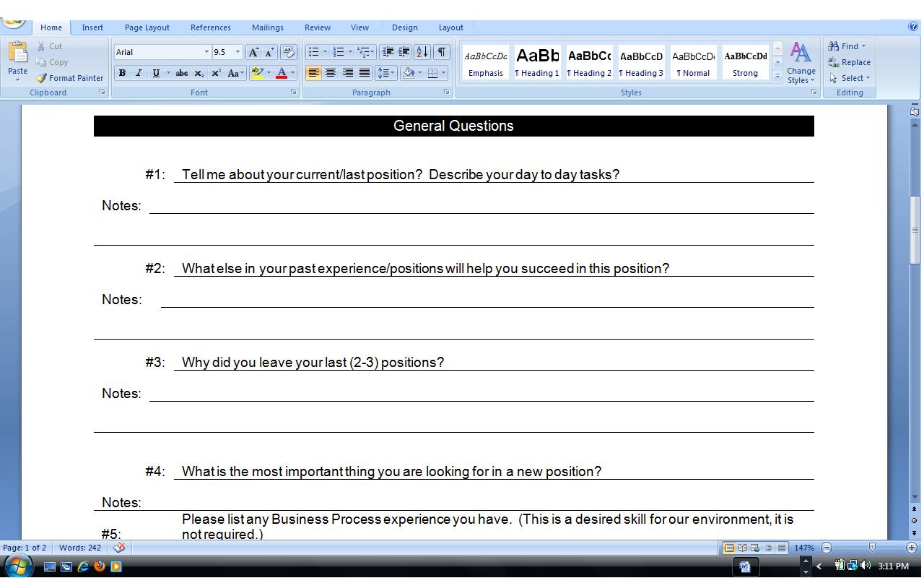The image size is (924, 578).
Task: Open the font color dropdown arrow
Action: coord(292,73)
